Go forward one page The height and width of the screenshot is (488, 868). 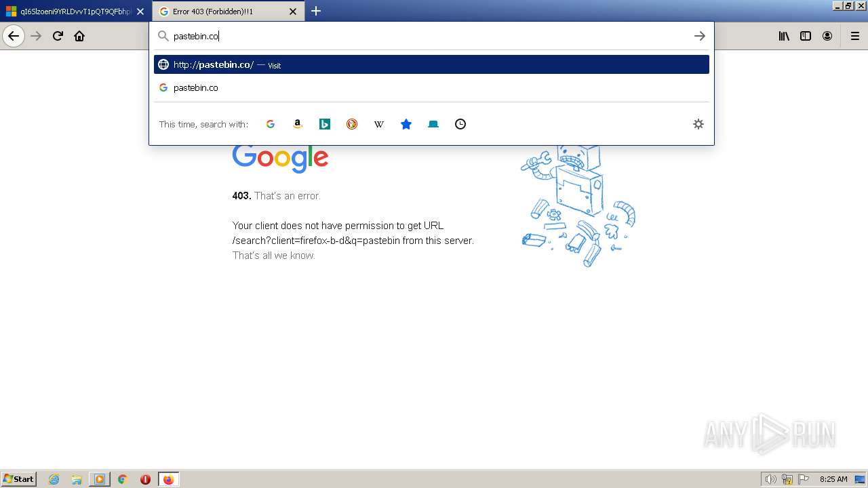(x=36, y=36)
